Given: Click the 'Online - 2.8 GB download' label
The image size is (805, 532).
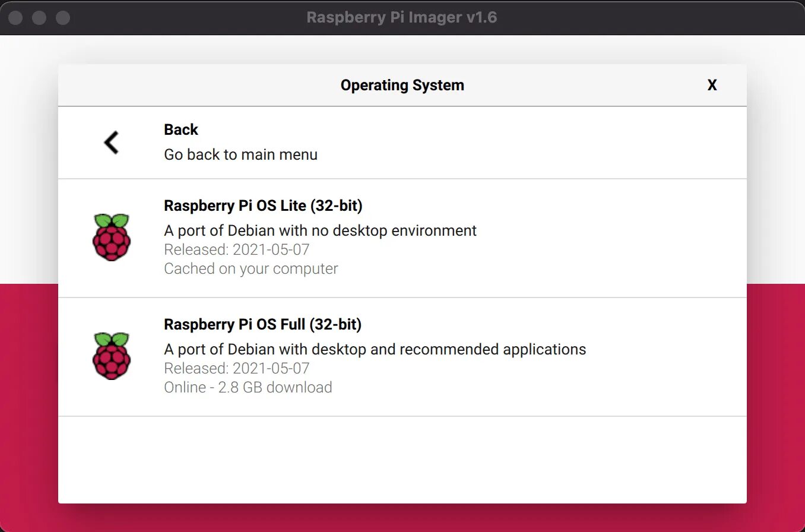Looking at the screenshot, I should point(248,387).
